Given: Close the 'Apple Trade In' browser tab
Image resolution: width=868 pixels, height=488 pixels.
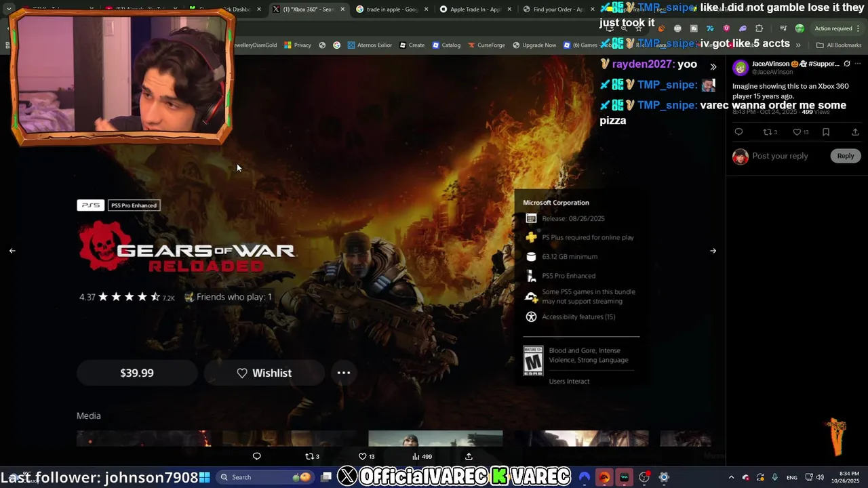Looking at the screenshot, I should point(509,9).
